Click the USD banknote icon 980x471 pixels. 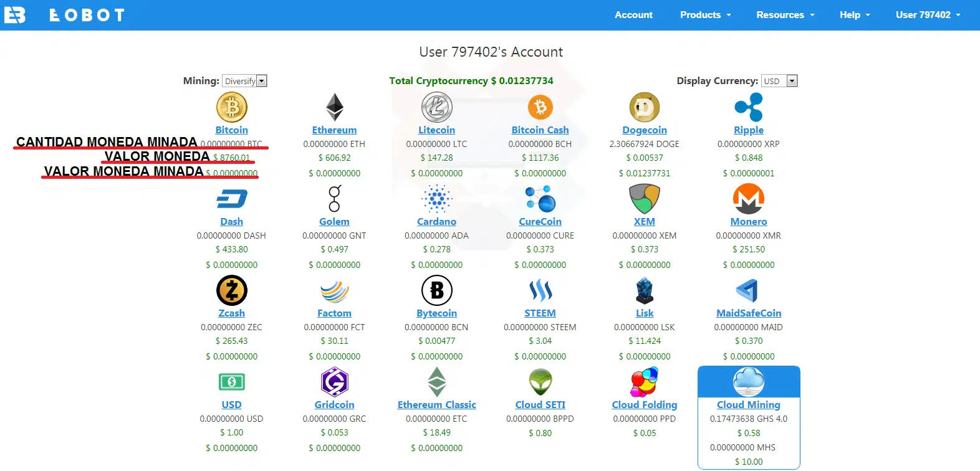[x=232, y=382]
